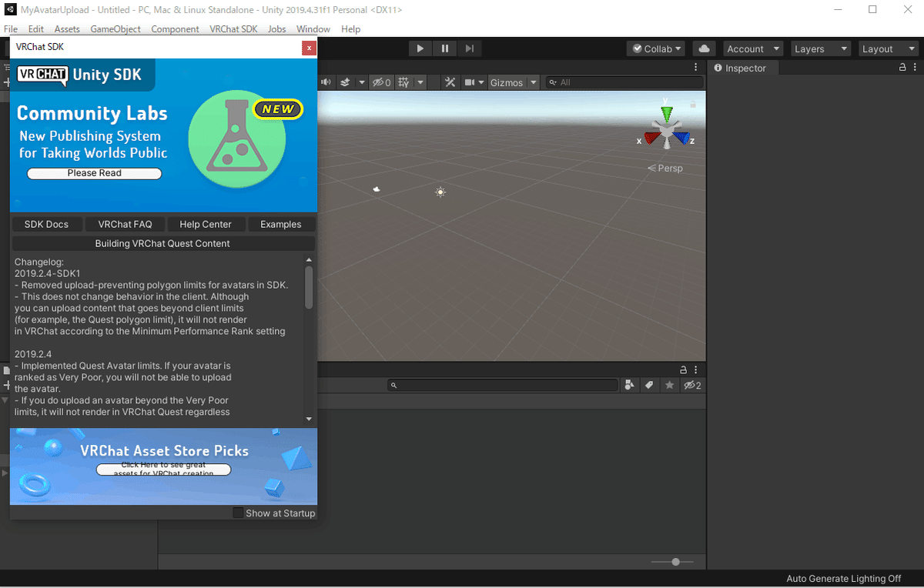The width and height of the screenshot is (924, 588).
Task: Open the Layout dropdown
Action: tap(887, 48)
